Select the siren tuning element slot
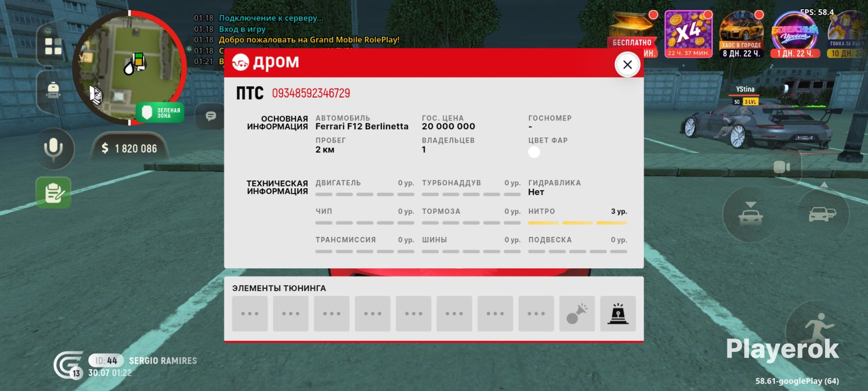868x391 pixels. click(618, 314)
